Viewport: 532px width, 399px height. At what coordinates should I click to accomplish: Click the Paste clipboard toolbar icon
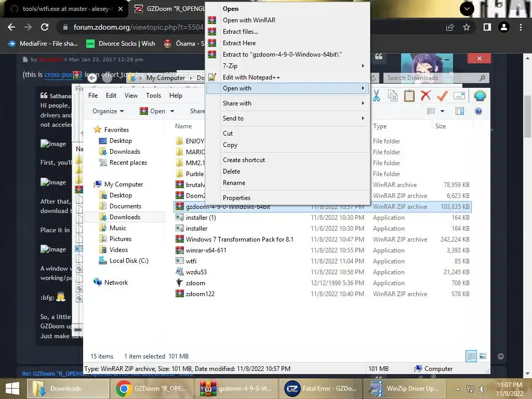[409, 96]
